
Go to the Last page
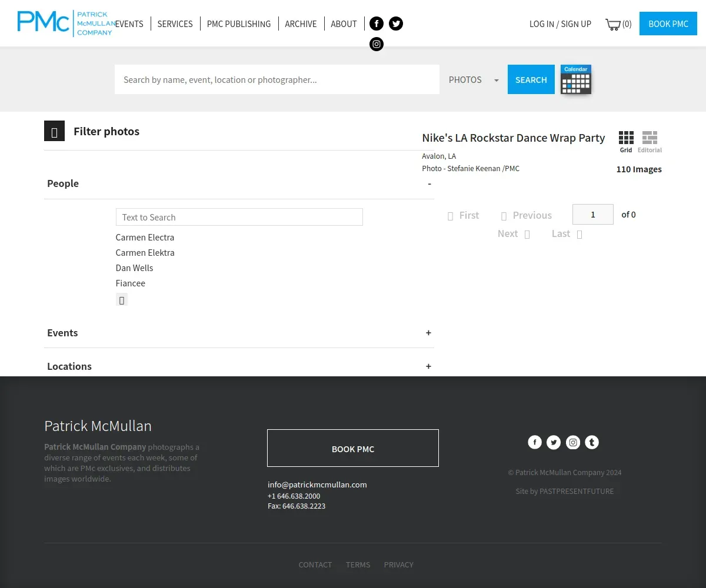point(567,233)
